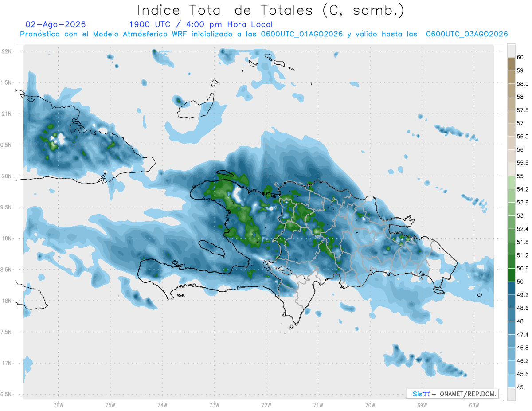Click the colorbar label '56.5'
Image resolution: width=532 pixels, height=411 pixels.
(523, 136)
